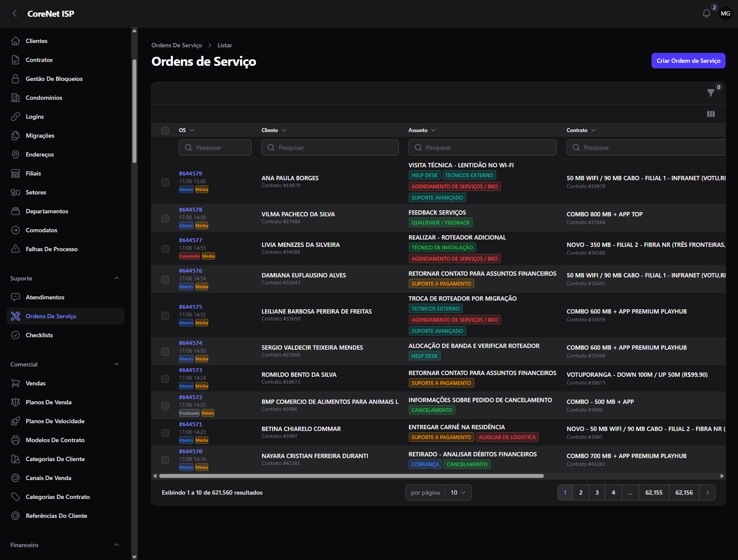Open the column toggle icon
The width and height of the screenshot is (738, 560).
711,114
